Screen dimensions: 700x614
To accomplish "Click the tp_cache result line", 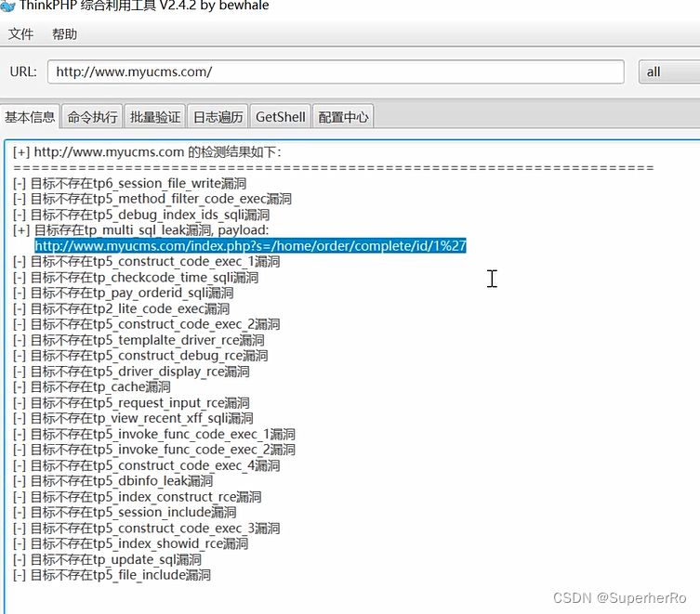I will pyautogui.click(x=92, y=386).
